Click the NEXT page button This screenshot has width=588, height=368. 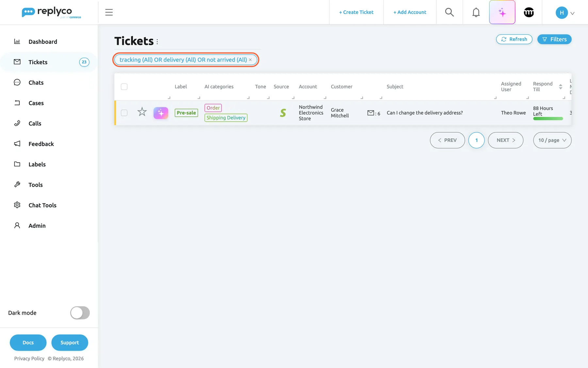tap(506, 140)
